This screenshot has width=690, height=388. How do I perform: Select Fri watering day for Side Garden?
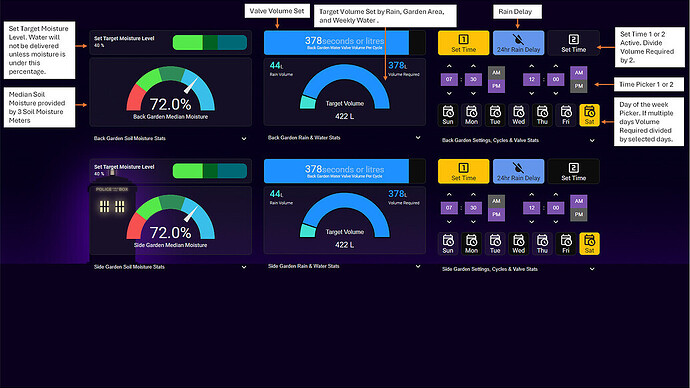(566, 244)
